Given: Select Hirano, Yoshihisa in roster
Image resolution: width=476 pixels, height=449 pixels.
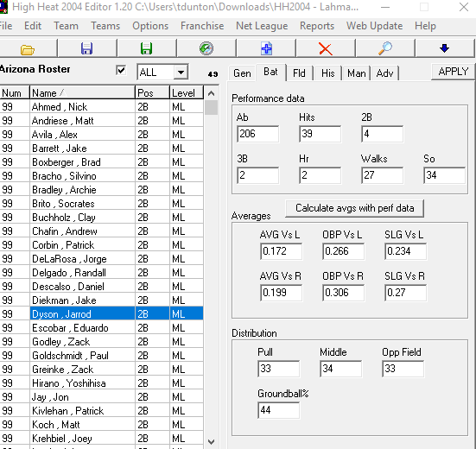Looking at the screenshot, I should (x=101, y=383).
